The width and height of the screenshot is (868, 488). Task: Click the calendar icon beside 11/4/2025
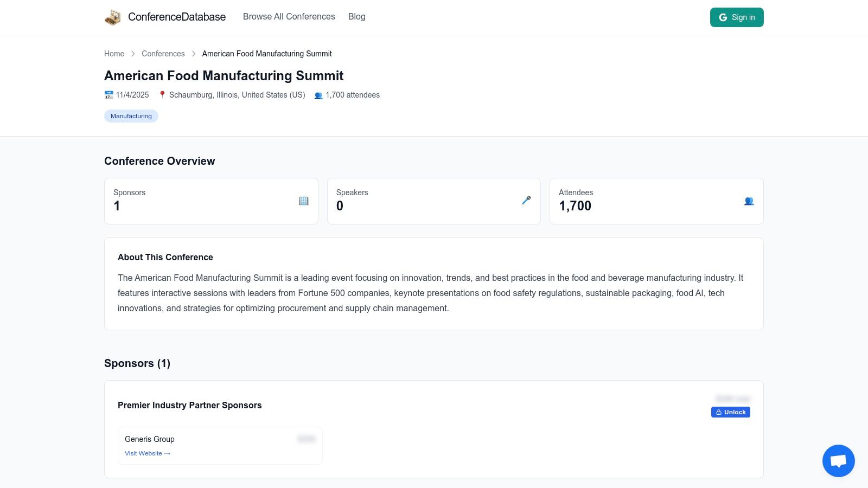(109, 95)
